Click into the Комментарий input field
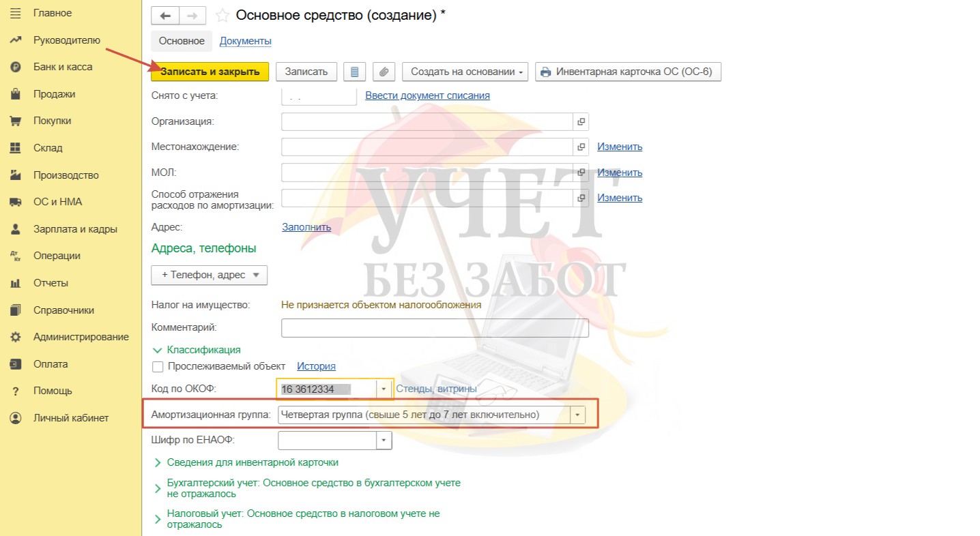The height and width of the screenshot is (536, 980). [x=435, y=328]
